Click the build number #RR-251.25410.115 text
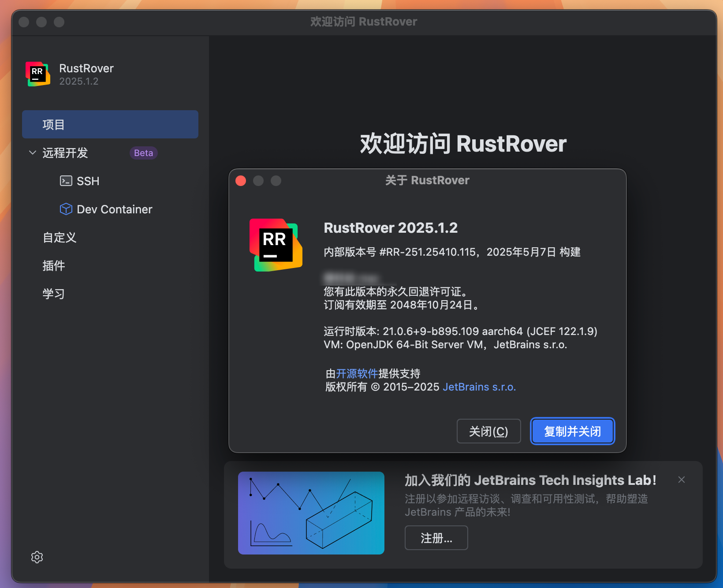 (428, 252)
